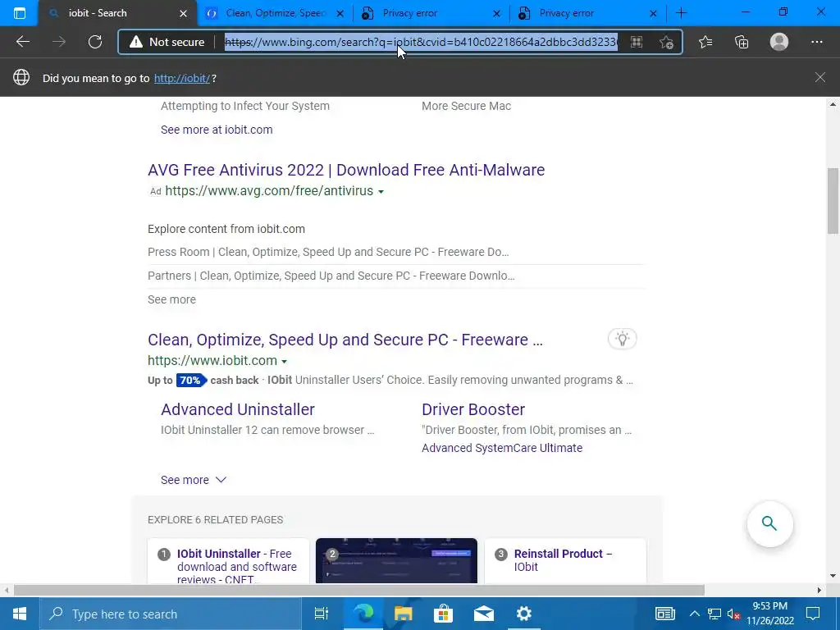
Task: Click https://www.avg.com/free/antivirus URL text
Action: point(269,190)
